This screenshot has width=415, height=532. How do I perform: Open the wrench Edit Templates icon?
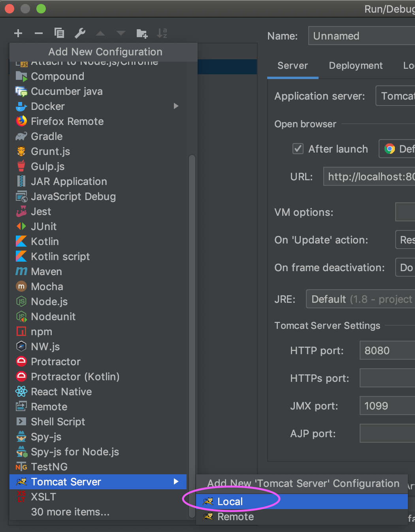pos(80,33)
